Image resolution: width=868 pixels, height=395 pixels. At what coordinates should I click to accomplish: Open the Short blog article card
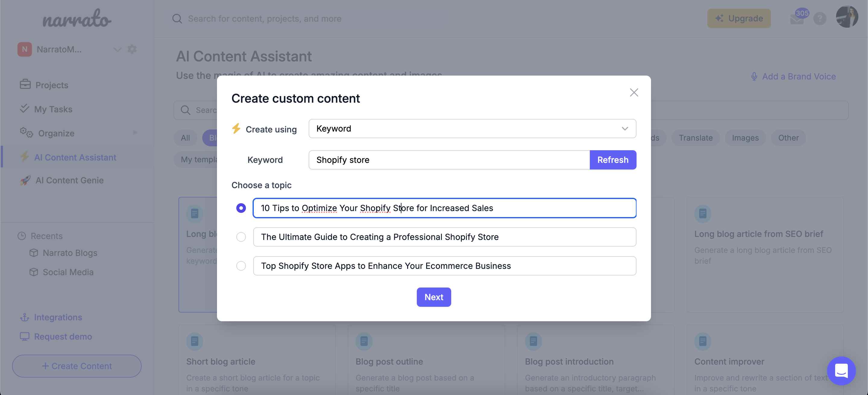pyautogui.click(x=257, y=360)
